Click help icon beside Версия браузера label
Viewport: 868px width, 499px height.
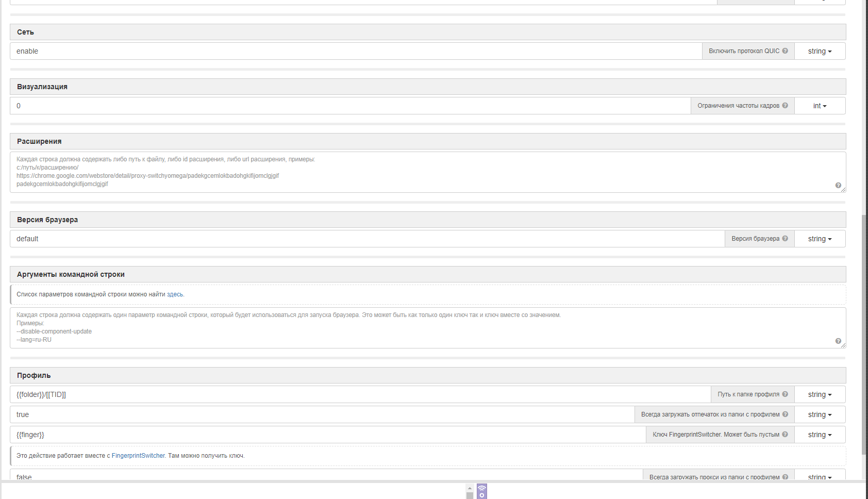(785, 239)
